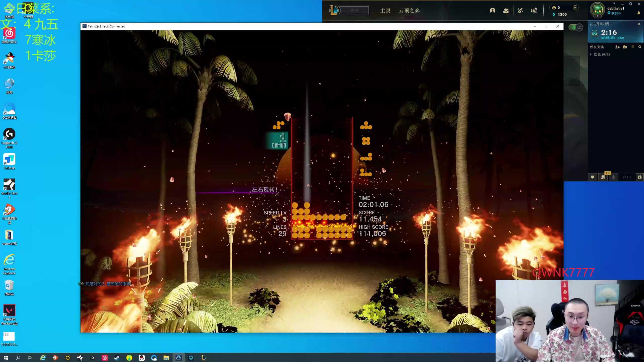
Task: Open League client settings gear at top
Action: tap(631, 4)
